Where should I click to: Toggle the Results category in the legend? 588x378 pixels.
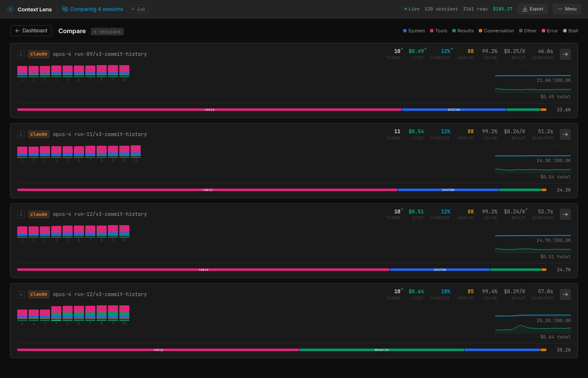463,30
